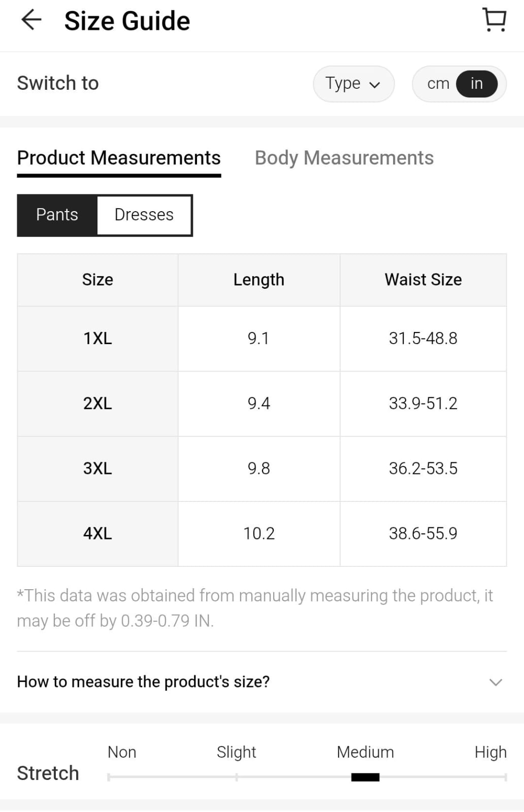Switch to Body Measurements tab
Image resolution: width=524 pixels, height=812 pixels.
344,158
